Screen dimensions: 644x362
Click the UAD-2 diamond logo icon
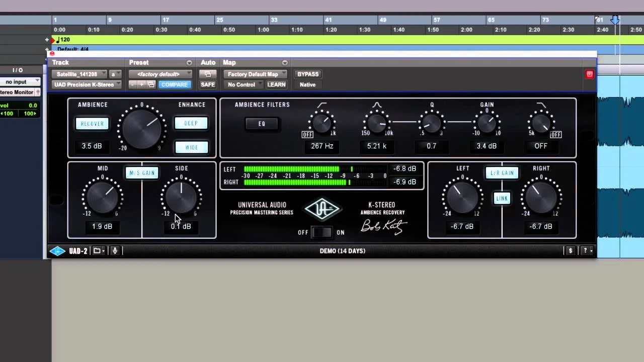pyautogui.click(x=57, y=251)
